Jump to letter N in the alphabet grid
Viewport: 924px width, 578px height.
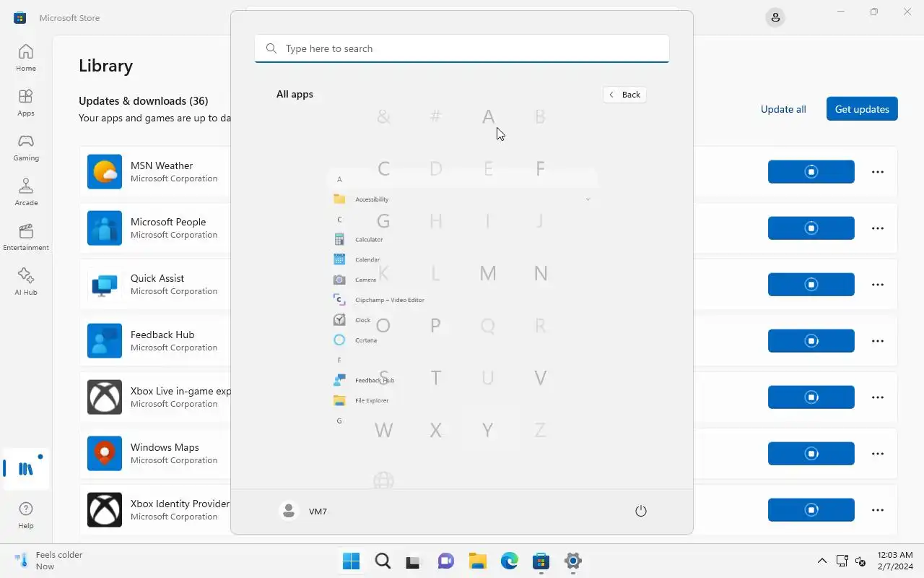(540, 273)
